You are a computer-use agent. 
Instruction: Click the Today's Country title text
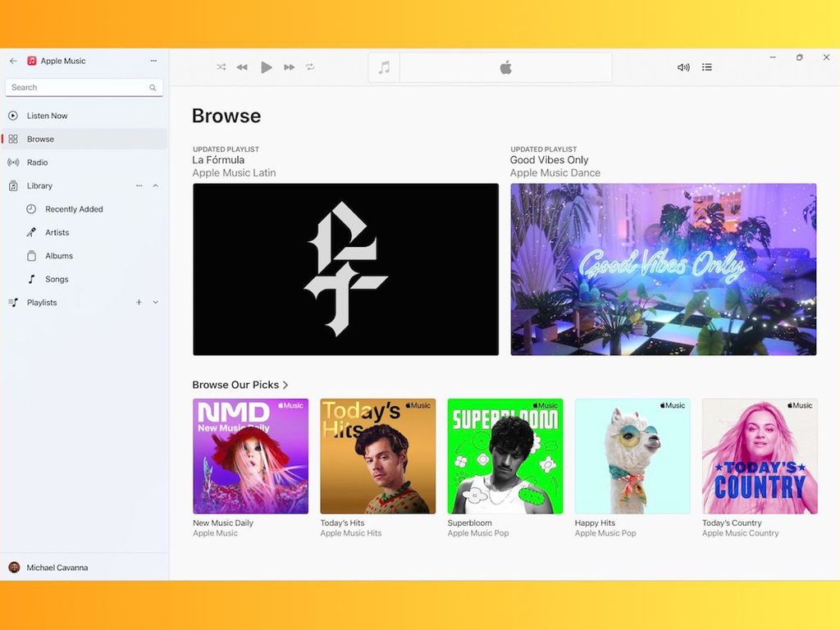(x=732, y=523)
